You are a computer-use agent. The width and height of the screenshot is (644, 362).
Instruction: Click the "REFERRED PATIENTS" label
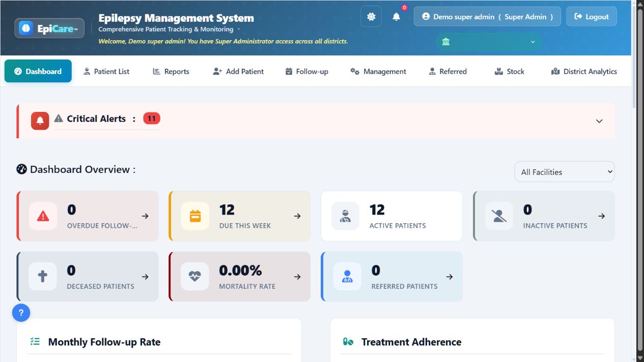pos(404,286)
